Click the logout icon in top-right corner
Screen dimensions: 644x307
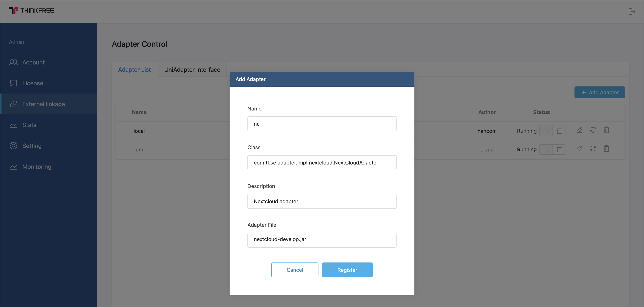coord(632,12)
